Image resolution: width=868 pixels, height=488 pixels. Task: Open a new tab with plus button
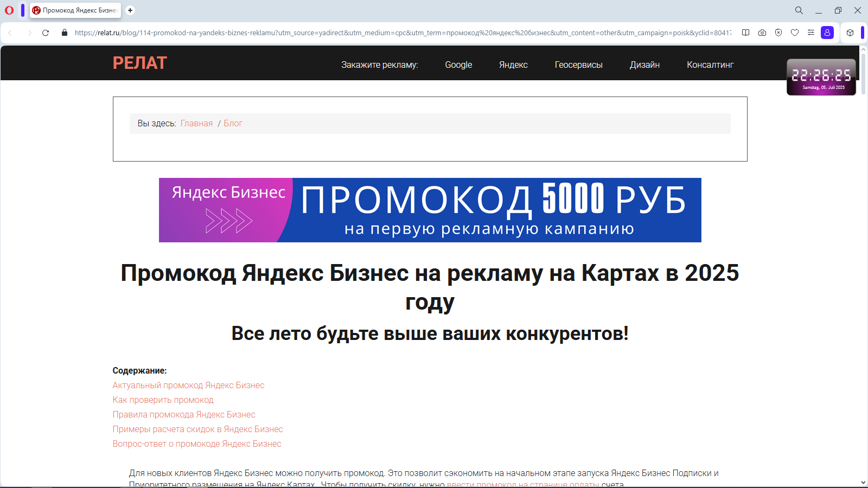click(x=130, y=10)
